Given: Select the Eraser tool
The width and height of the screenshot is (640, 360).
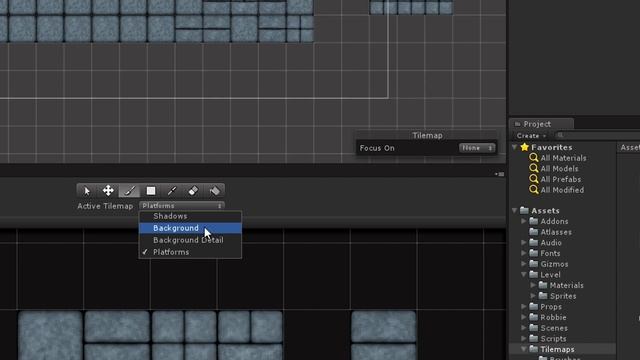Looking at the screenshot, I should click(193, 191).
